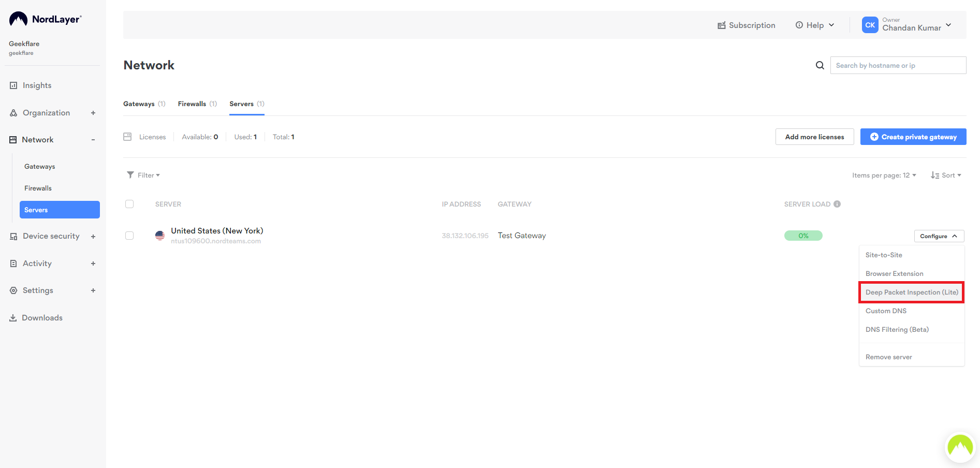The width and height of the screenshot is (980, 468).
Task: Click the Licenses icon
Action: 127,137
